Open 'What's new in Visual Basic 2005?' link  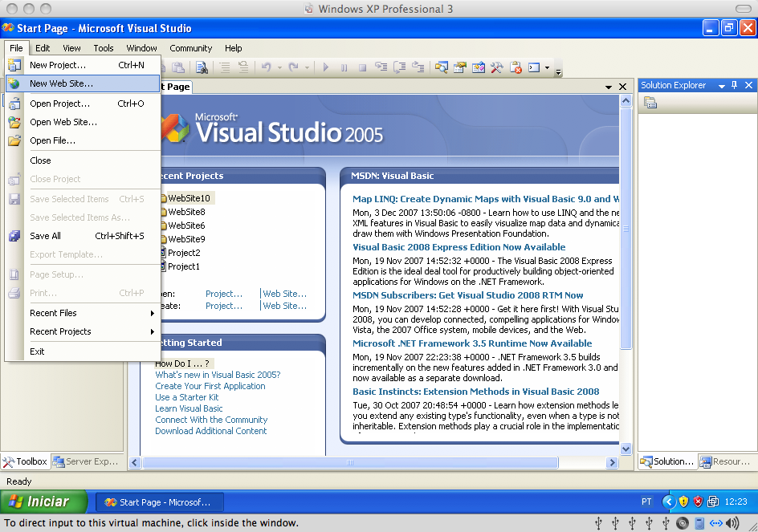218,375
